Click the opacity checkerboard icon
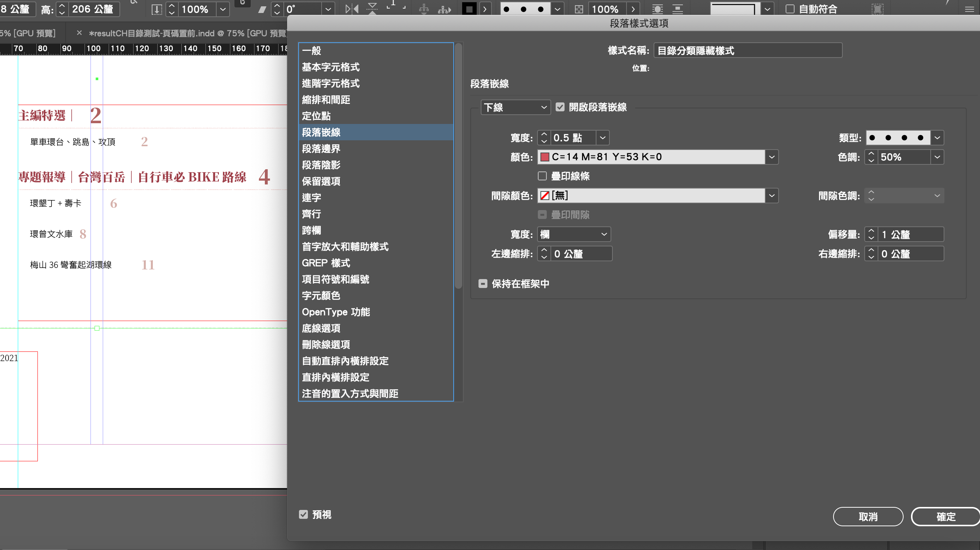The width and height of the screenshot is (980, 550). tap(579, 9)
